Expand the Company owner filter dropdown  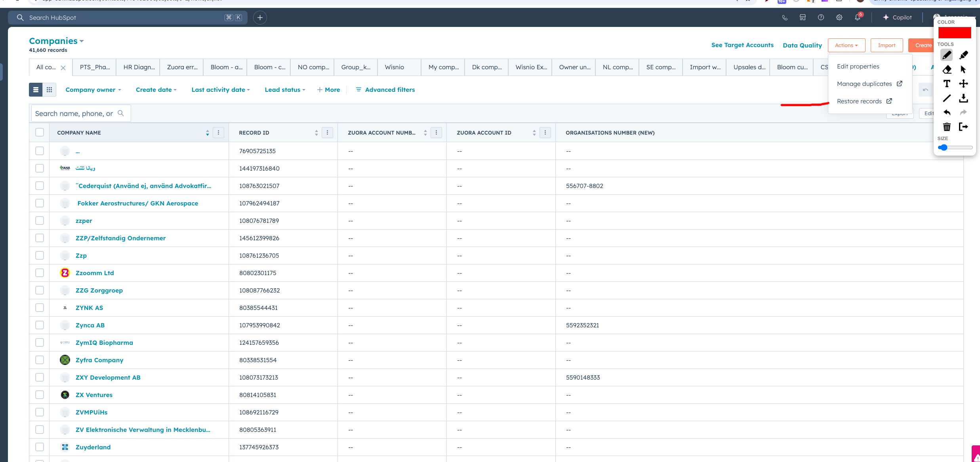93,90
